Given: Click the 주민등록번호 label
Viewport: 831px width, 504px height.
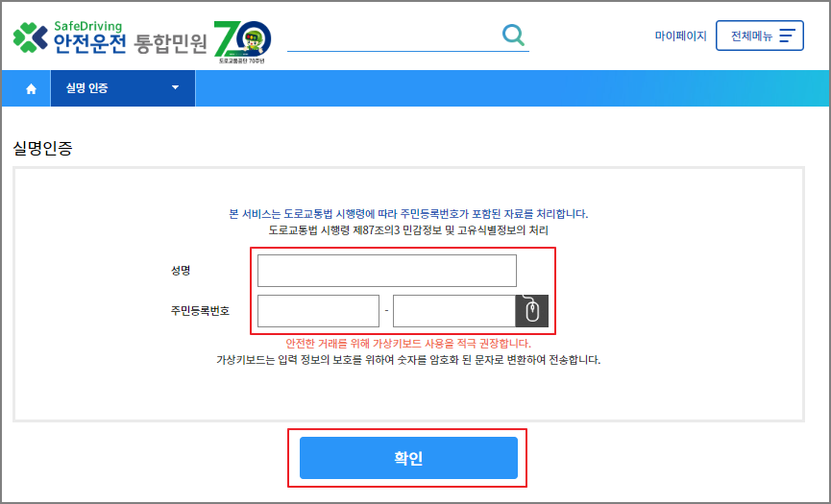Looking at the screenshot, I should click(200, 311).
